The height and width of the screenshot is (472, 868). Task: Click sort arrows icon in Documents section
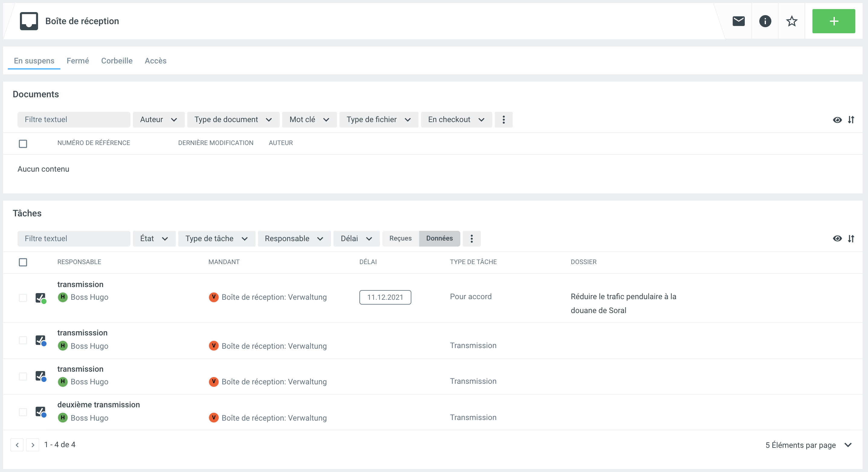tap(851, 120)
